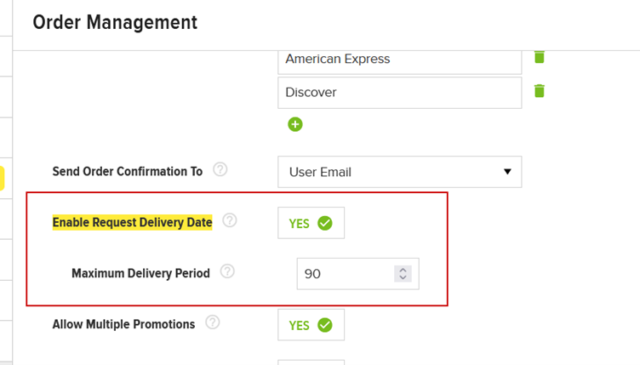Screen dimensions: 640x365
Task: Open help for Send Order Confirmation To
Action: pos(220,169)
